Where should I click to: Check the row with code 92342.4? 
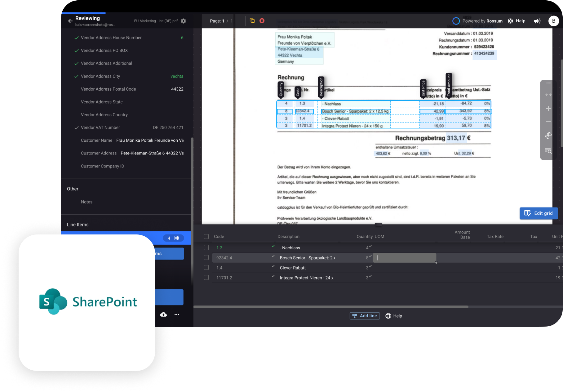click(206, 257)
